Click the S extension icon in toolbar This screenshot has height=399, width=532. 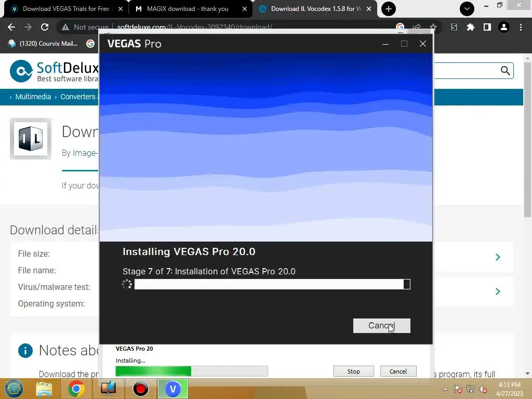click(454, 27)
